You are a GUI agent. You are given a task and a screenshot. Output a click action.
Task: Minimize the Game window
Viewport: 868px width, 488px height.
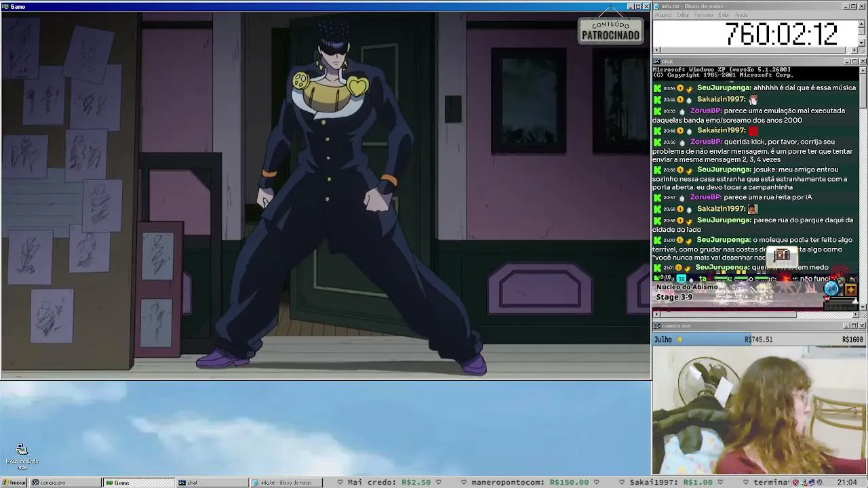pyautogui.click(x=630, y=6)
